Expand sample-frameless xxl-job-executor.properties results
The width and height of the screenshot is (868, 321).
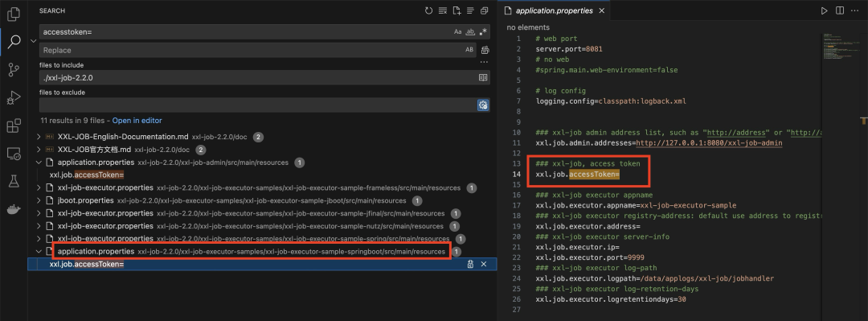[x=39, y=188]
